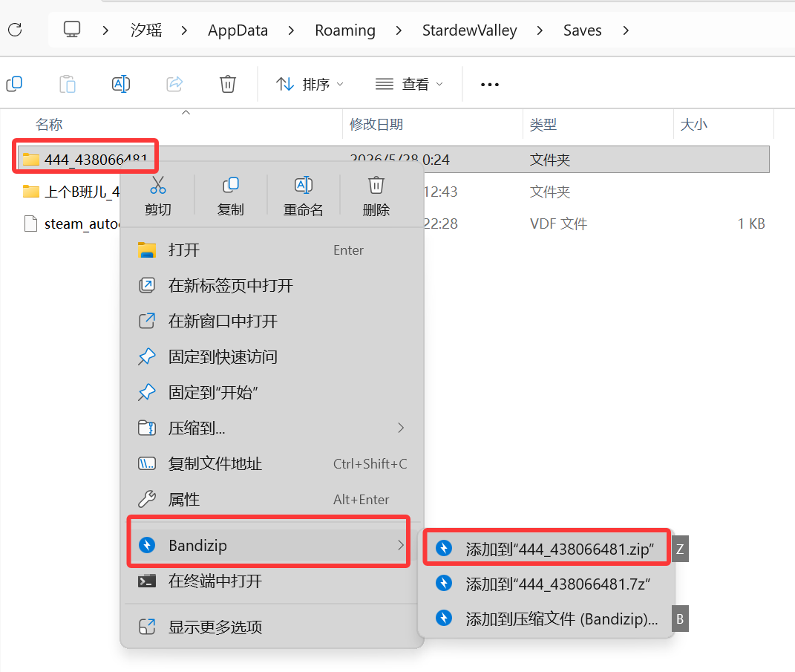Image resolution: width=795 pixels, height=672 pixels.
Task: Select the Saves breadcrumb
Action: click(583, 30)
